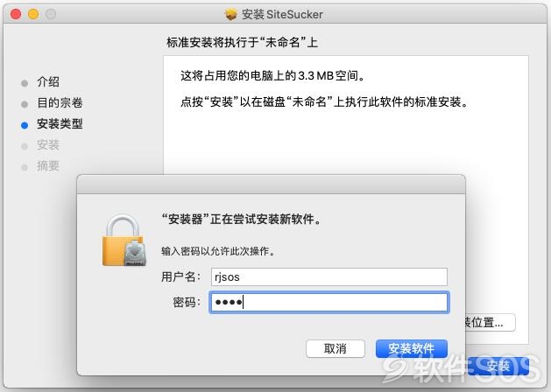This screenshot has width=551, height=392.
Task: Focus the 用户名 text field
Action: [x=328, y=276]
